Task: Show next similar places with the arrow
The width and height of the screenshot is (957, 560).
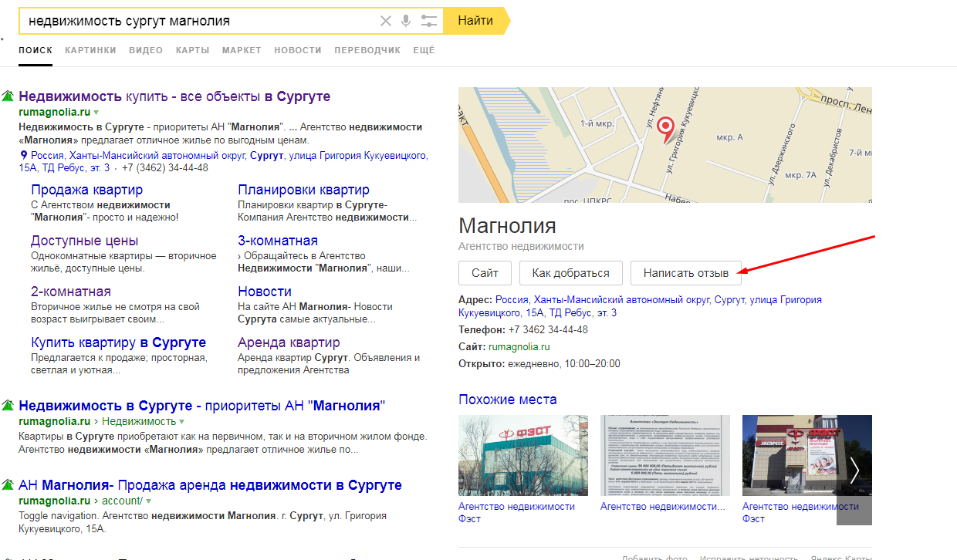Action: point(854,471)
